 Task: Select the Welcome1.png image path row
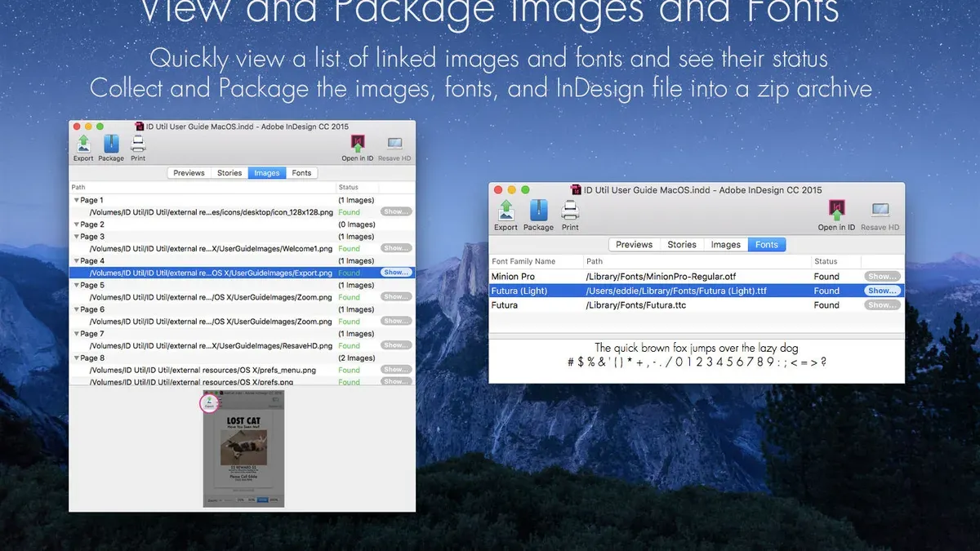tap(242, 248)
